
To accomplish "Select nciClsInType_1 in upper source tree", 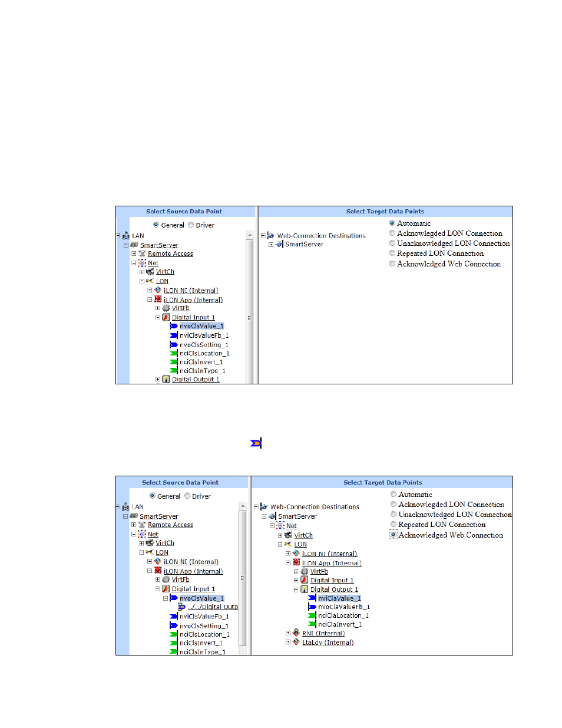I will click(x=203, y=371).
